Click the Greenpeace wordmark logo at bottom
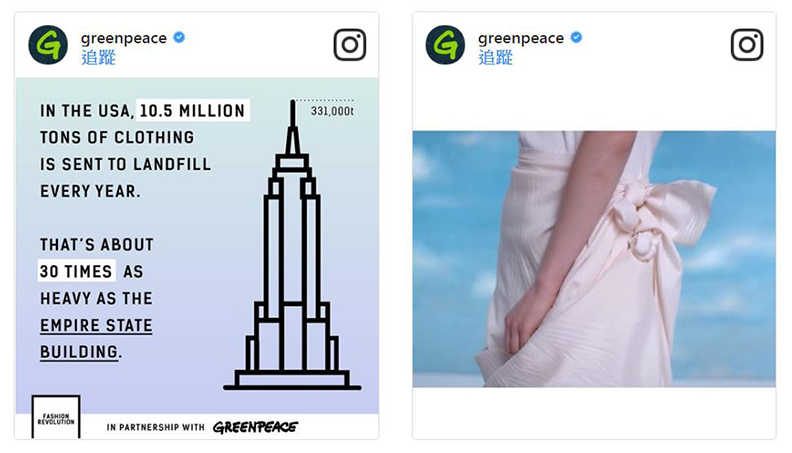Screen dimensions: 792x453 [x=256, y=427]
